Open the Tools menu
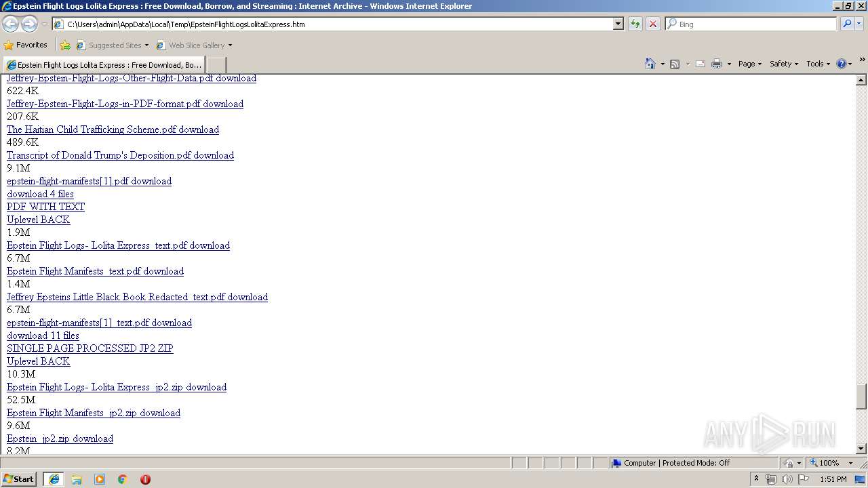This screenshot has height=488, width=868. (818, 64)
